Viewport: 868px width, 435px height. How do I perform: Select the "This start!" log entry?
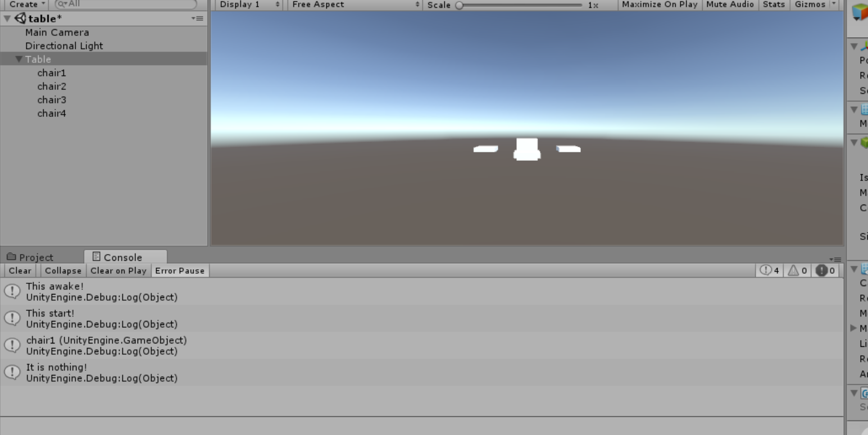point(421,319)
